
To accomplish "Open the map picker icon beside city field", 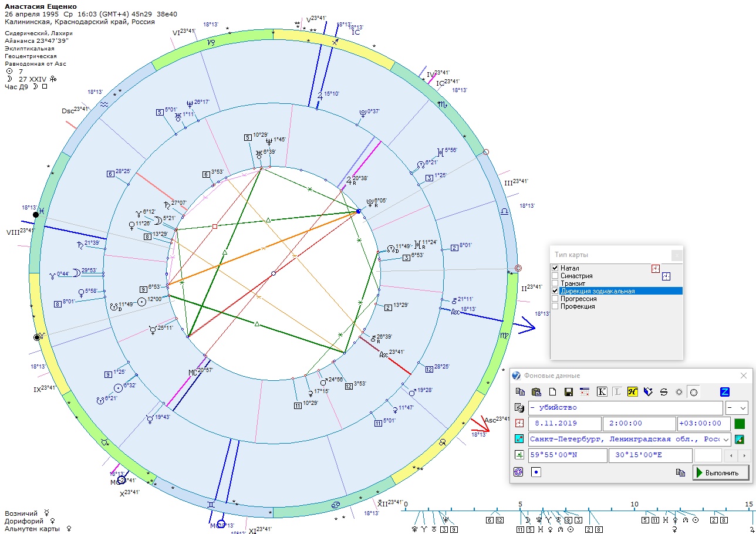I will 740,440.
